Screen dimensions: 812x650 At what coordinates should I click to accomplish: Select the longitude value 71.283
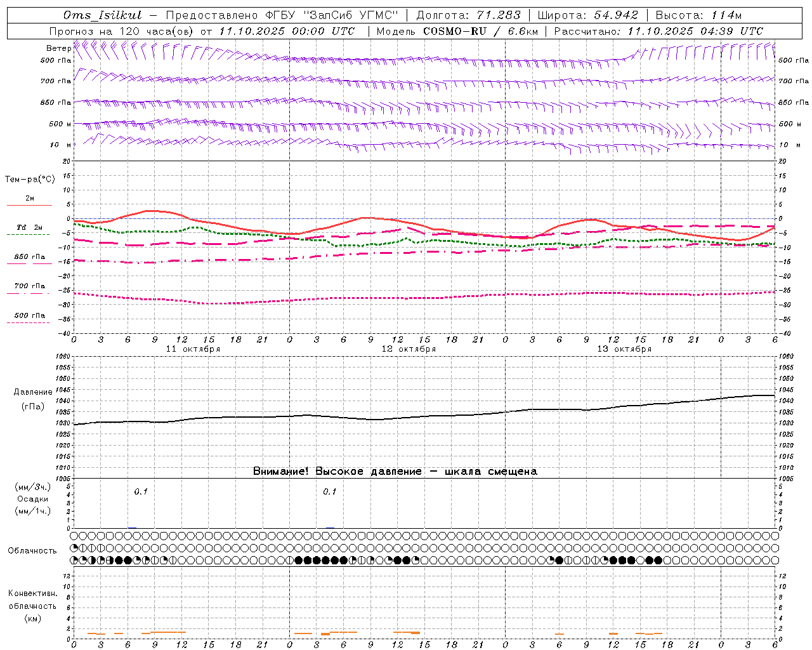499,15
